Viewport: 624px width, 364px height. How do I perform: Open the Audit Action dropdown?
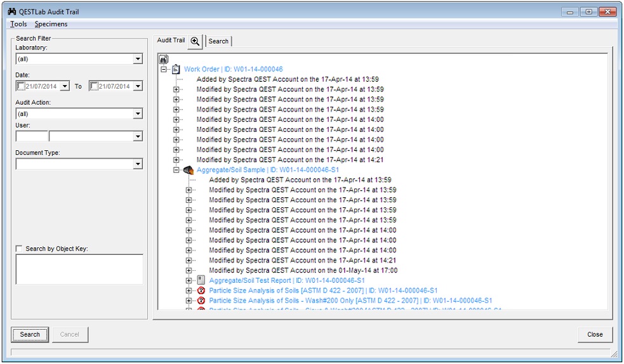coord(138,114)
